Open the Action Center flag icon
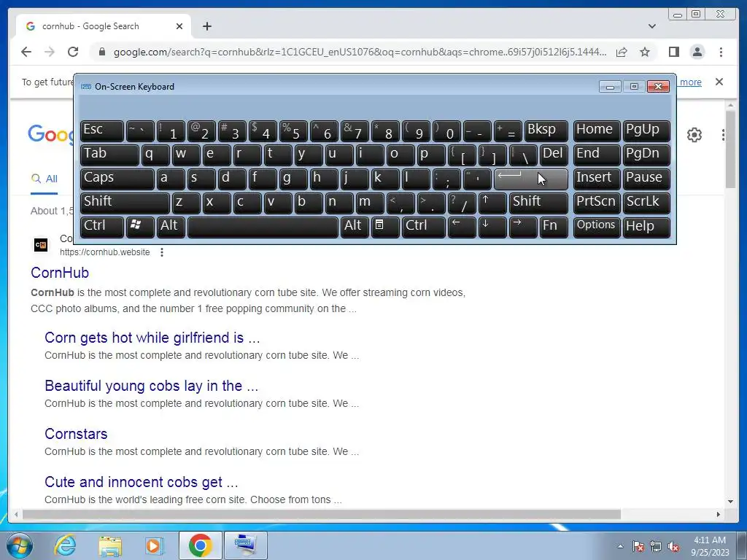This screenshot has height=560, width=747. click(638, 547)
